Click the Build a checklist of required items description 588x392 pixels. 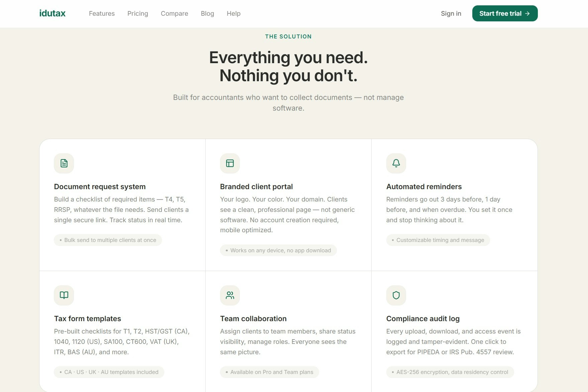[x=121, y=210]
